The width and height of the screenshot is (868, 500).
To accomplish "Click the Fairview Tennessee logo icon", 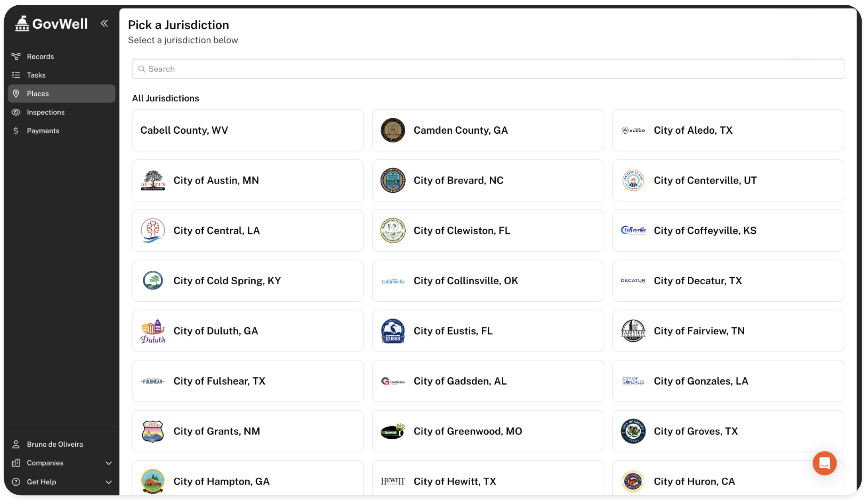I will [633, 331].
